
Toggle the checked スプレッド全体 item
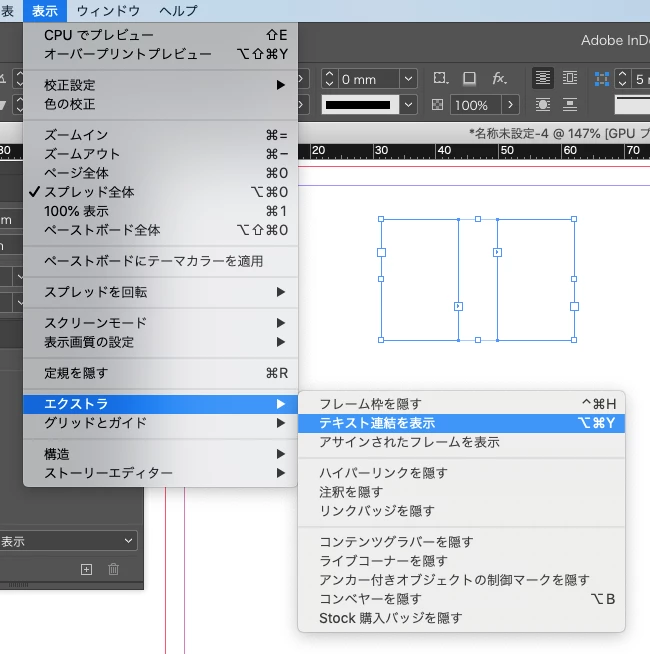(x=161, y=192)
